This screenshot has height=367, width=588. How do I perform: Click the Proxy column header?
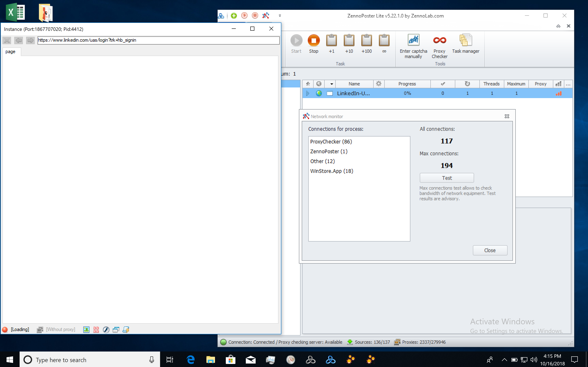tap(540, 84)
